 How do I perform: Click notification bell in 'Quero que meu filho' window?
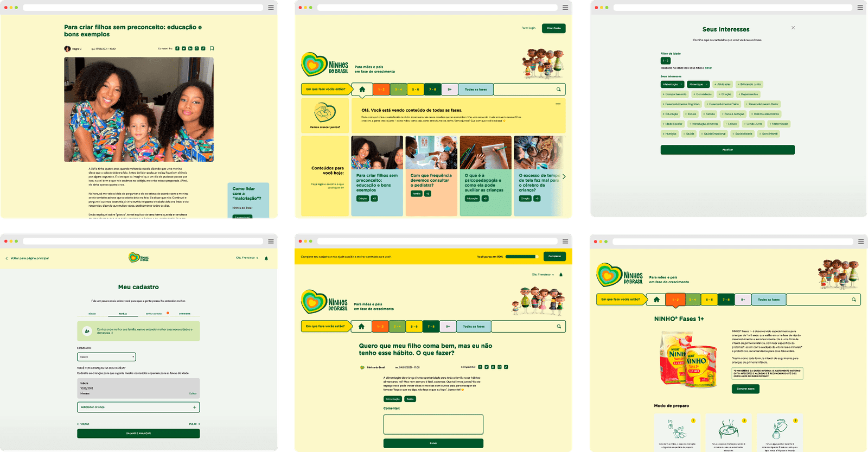pos(561,275)
